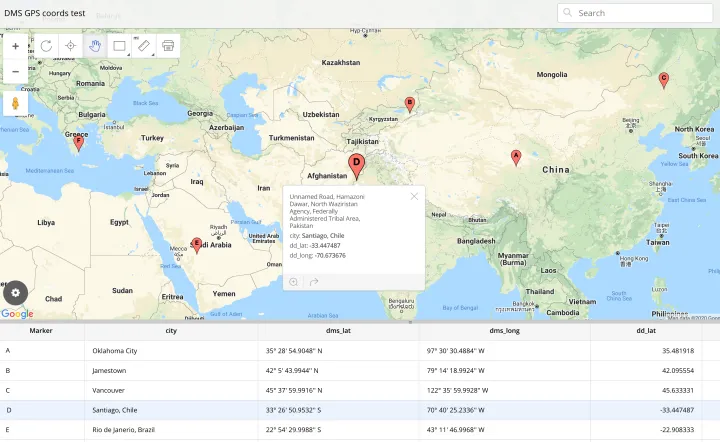
Task: Click the reset map view icon
Action: [x=46, y=46]
